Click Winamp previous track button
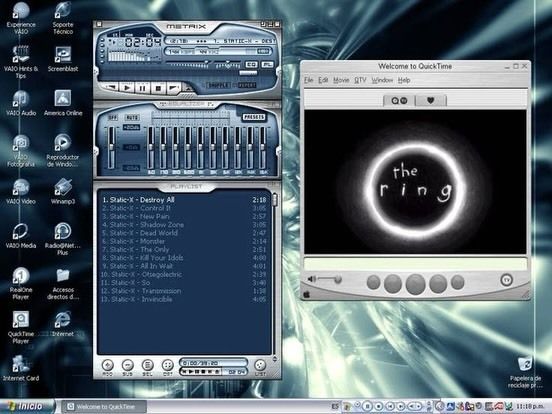 pyautogui.click(x=111, y=87)
